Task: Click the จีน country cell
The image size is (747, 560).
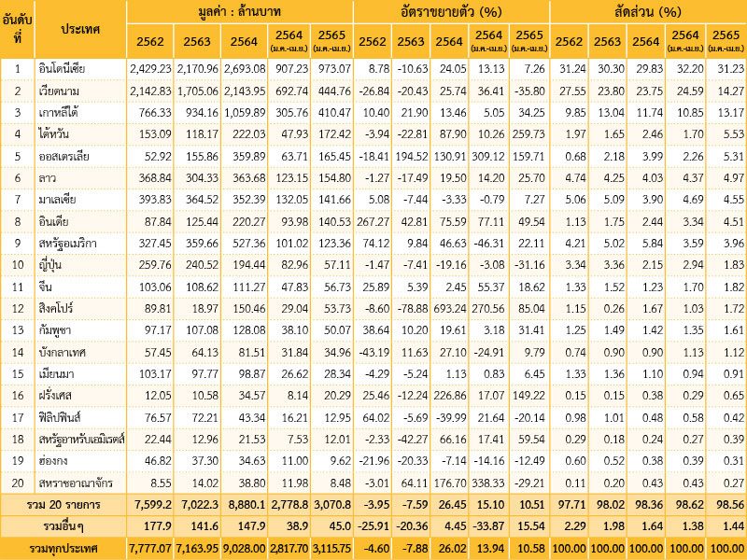Action: pyautogui.click(x=45, y=287)
